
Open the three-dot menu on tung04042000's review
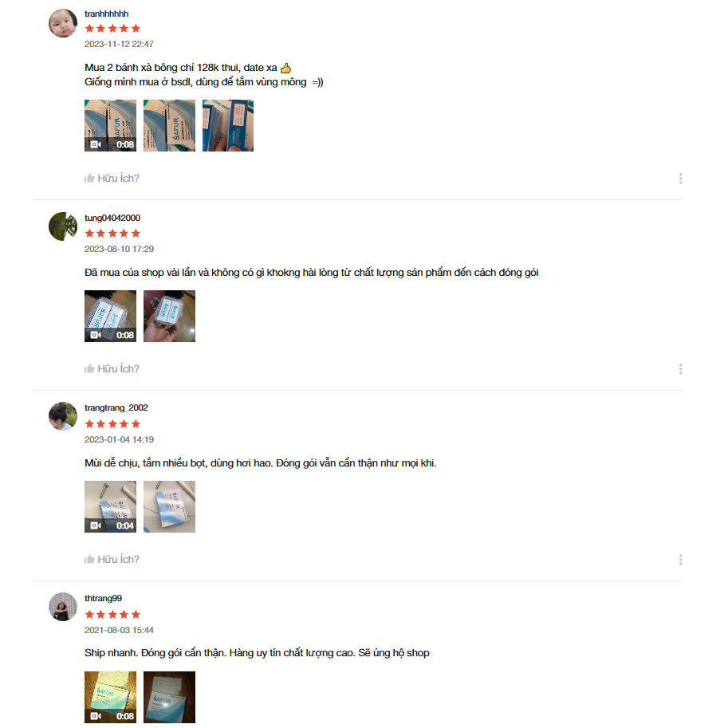680,369
